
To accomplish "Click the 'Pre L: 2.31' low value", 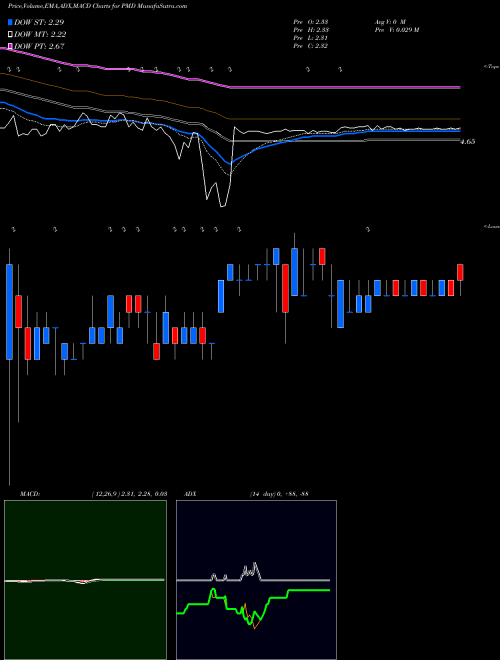I will 311,38.
